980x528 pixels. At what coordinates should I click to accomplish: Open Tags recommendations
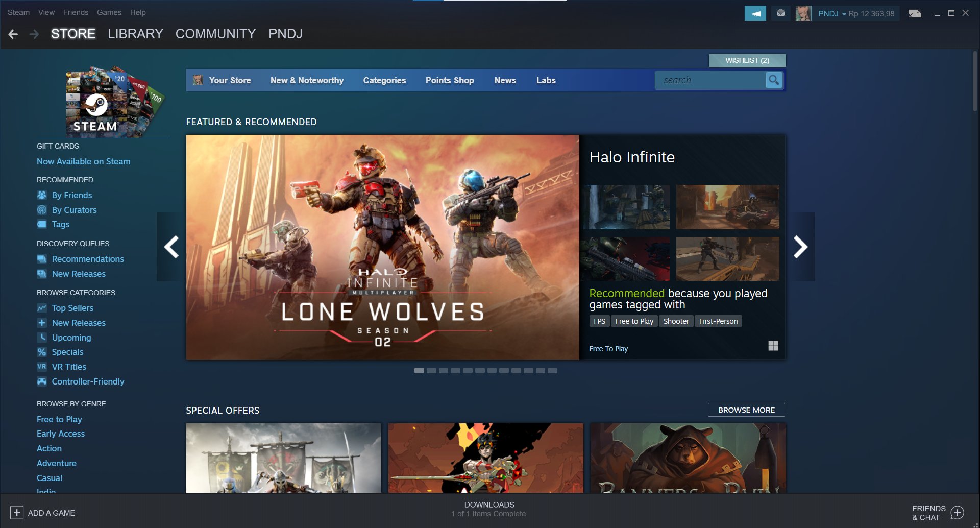[x=60, y=224]
